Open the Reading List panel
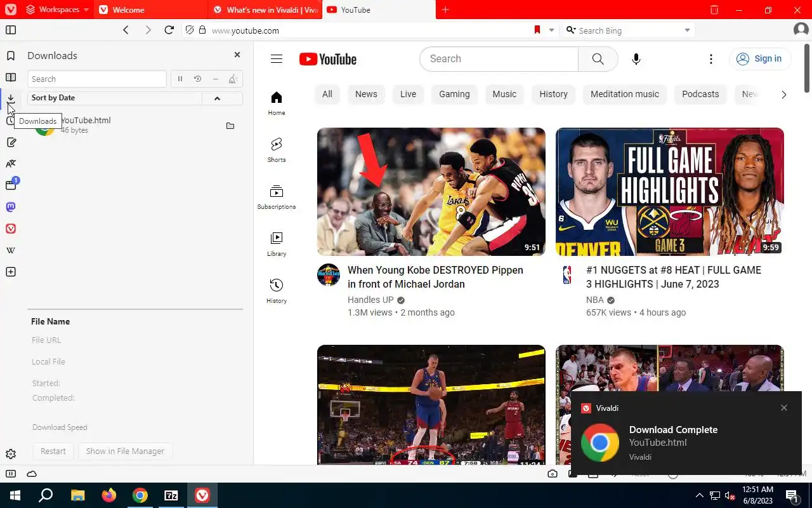This screenshot has width=812, height=508. tap(11, 77)
